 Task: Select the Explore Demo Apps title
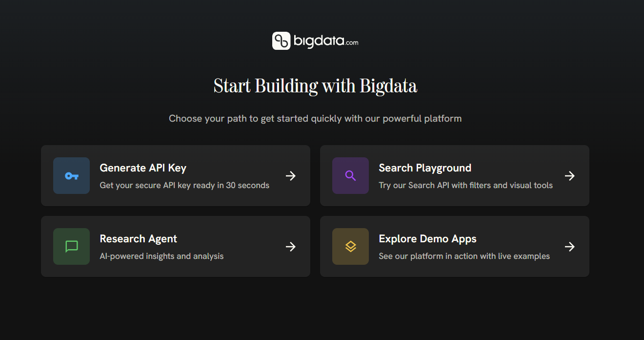point(427,239)
